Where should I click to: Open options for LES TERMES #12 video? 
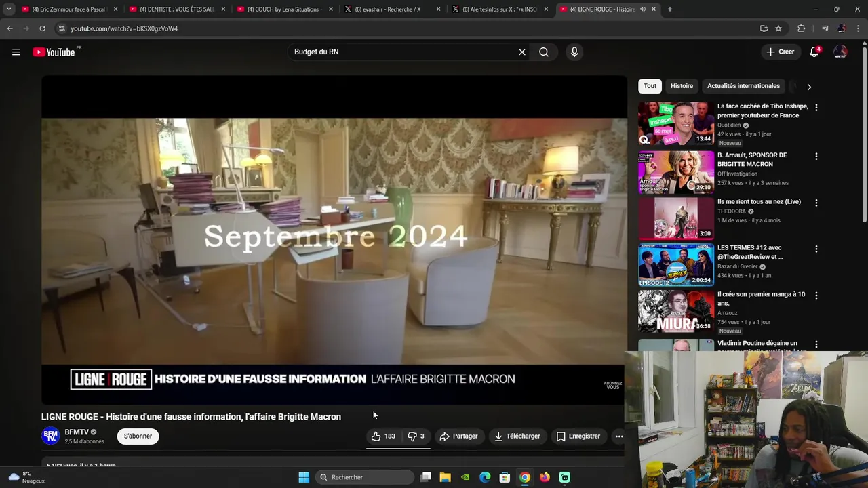coord(816,249)
